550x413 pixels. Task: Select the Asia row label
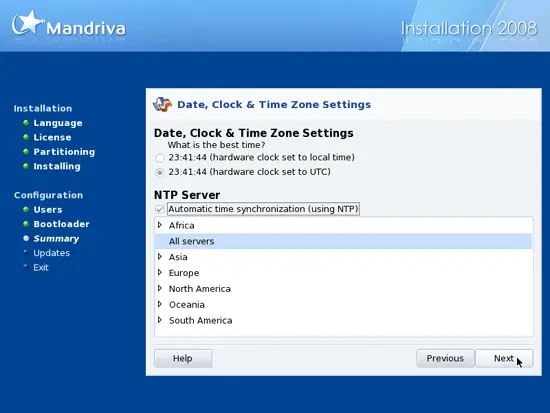point(178,257)
